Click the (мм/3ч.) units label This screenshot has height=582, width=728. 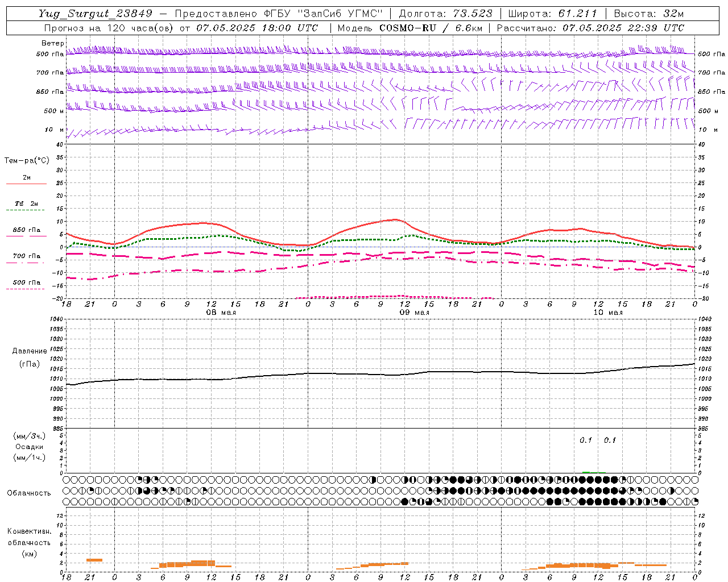pos(30,436)
